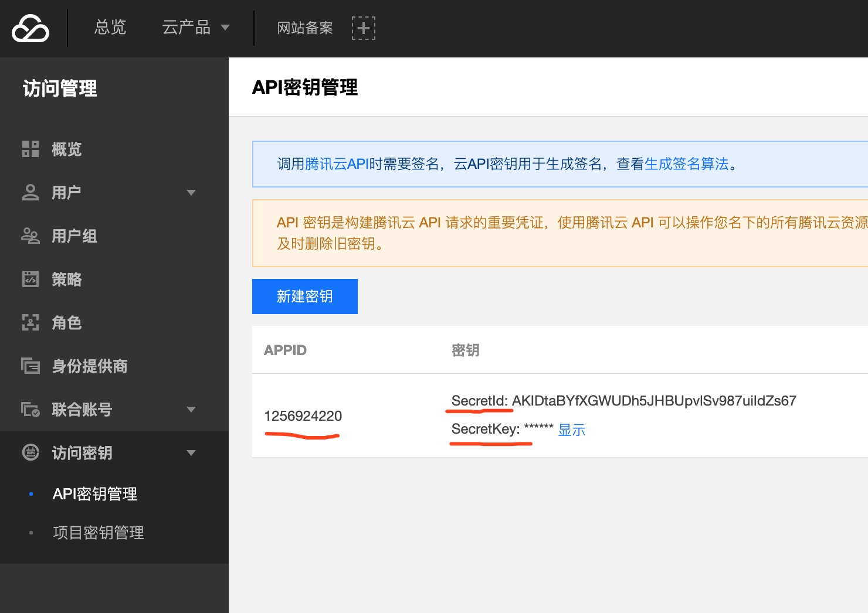Viewport: 868px width, 613px height.
Task: Click the User Group (用户组) icon
Action: pos(30,236)
